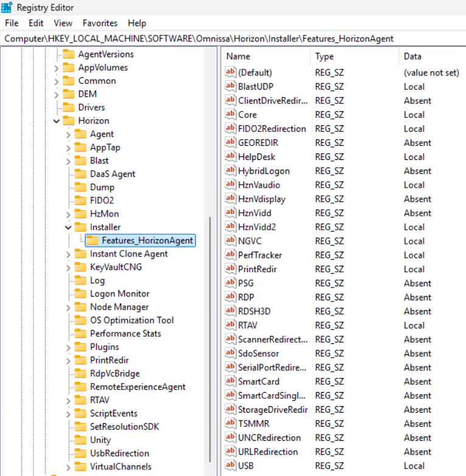Click the (Default) value string icon
The width and height of the screenshot is (466, 476).
[x=231, y=72]
